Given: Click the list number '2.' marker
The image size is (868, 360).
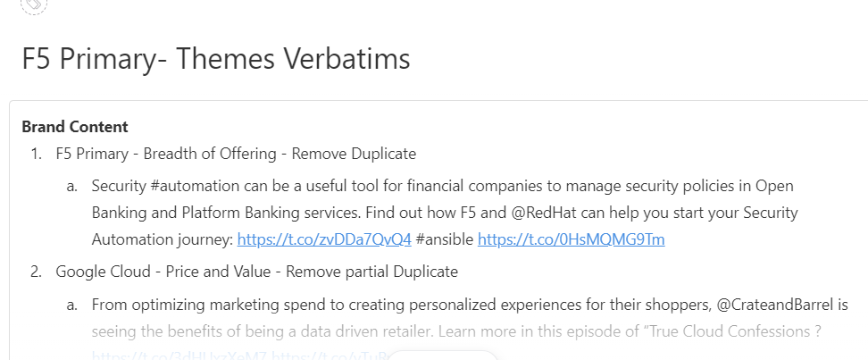Looking at the screenshot, I should pos(37,272).
